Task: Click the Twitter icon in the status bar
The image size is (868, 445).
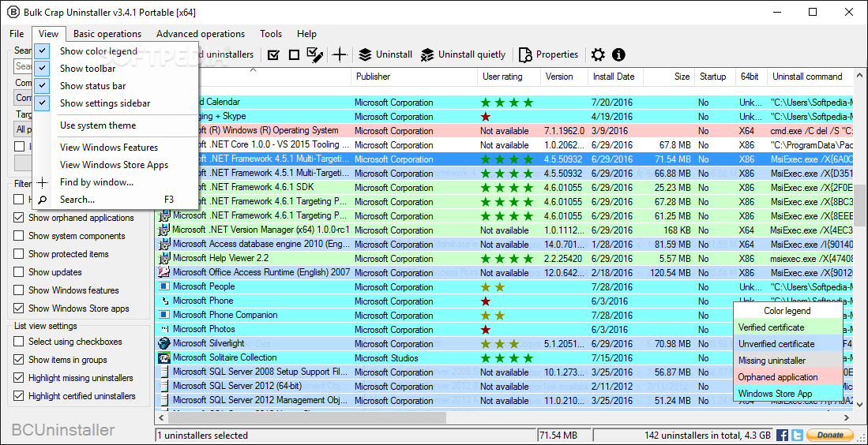Action: (x=797, y=435)
